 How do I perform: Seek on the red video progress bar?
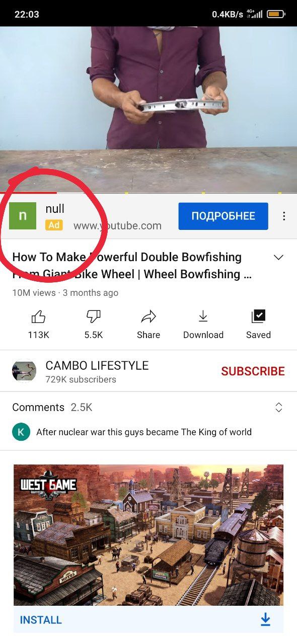pos(148,193)
